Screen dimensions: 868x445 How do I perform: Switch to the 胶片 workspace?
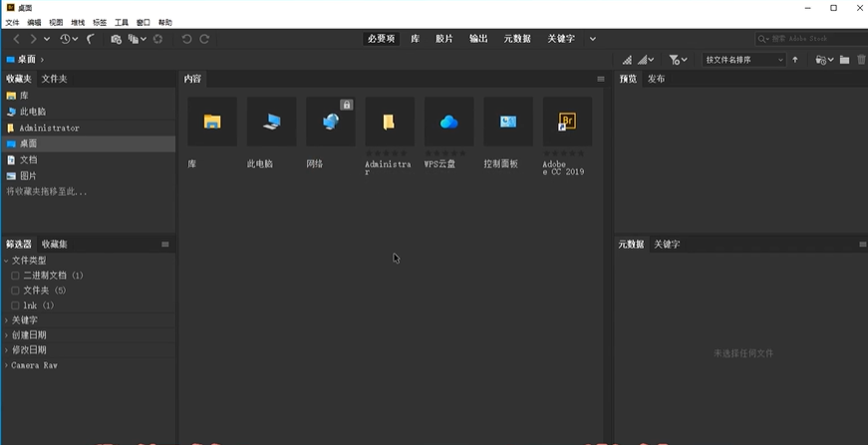pos(443,39)
